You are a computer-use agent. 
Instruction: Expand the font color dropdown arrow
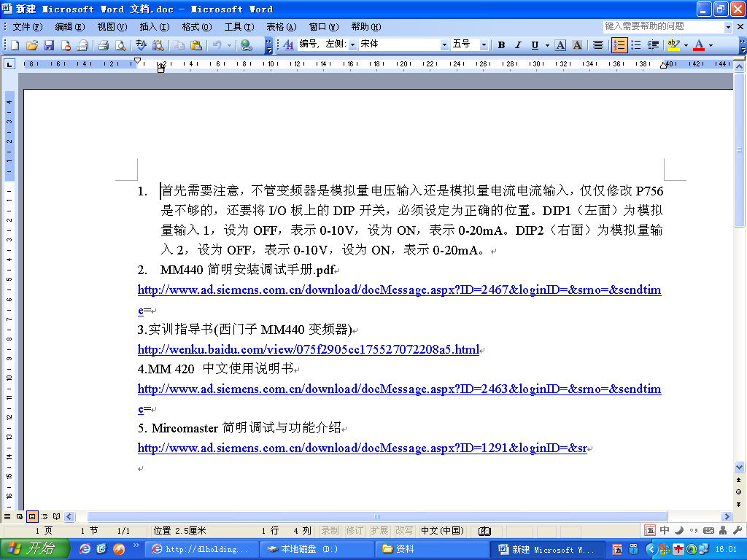711,45
